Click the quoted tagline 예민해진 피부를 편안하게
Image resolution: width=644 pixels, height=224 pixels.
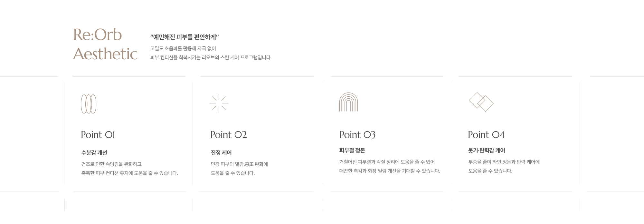pyautogui.click(x=185, y=37)
